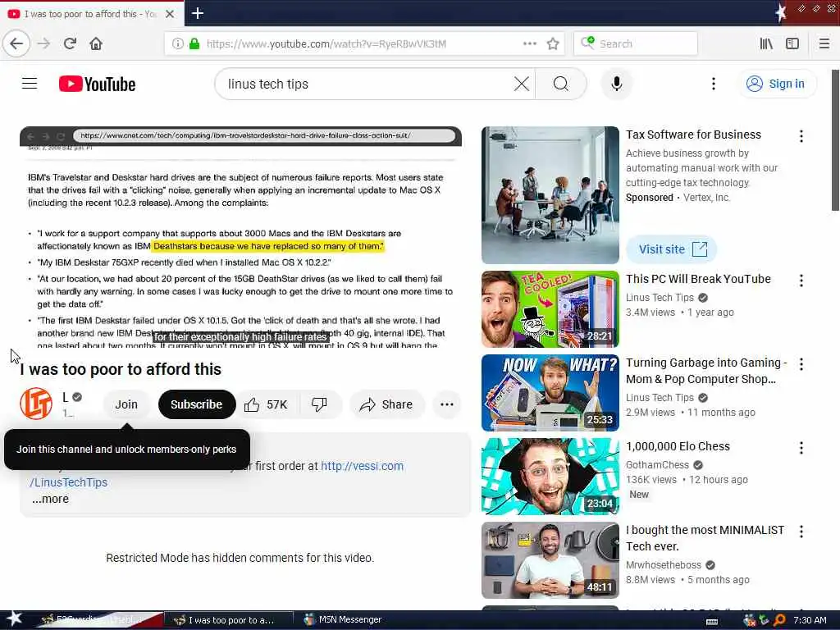Click the browser Search field

coord(636,43)
